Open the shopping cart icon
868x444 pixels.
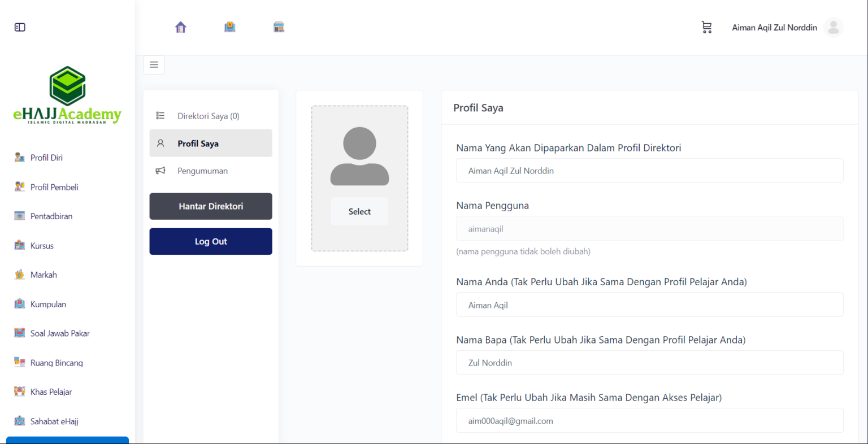pos(706,27)
